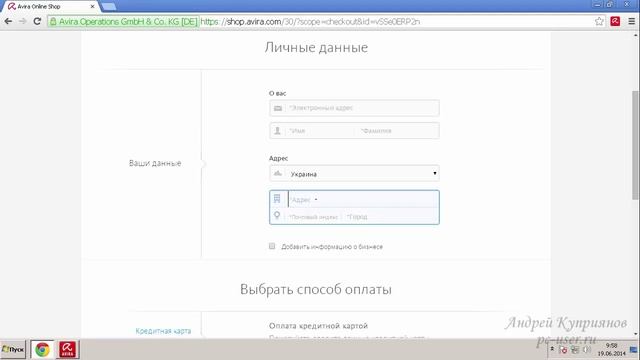Click the email address input field
Viewport: 640px width, 360px height.
(354, 108)
